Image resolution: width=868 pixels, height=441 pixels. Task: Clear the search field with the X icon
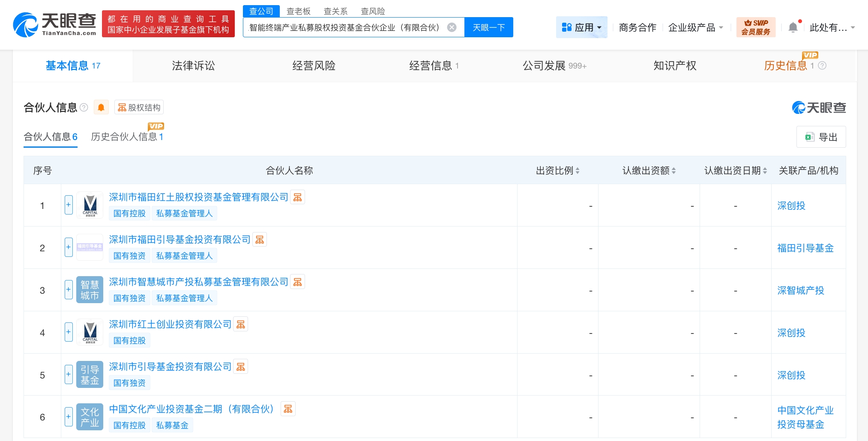452,27
